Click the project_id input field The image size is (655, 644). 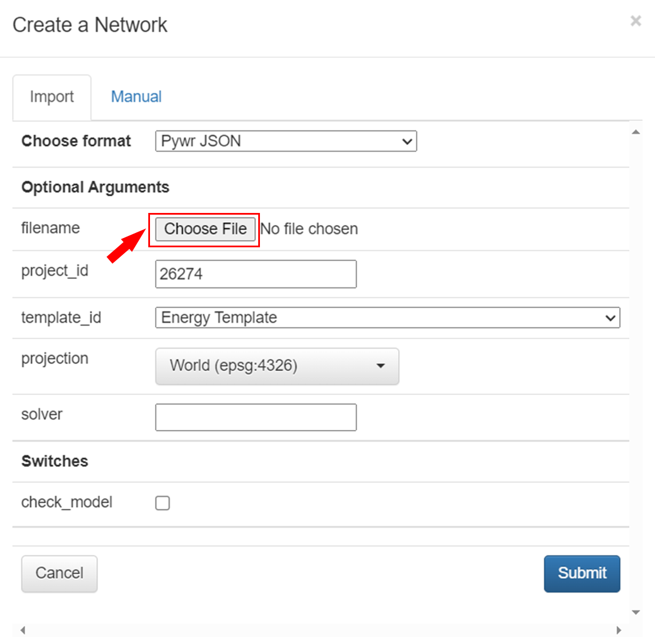point(255,274)
